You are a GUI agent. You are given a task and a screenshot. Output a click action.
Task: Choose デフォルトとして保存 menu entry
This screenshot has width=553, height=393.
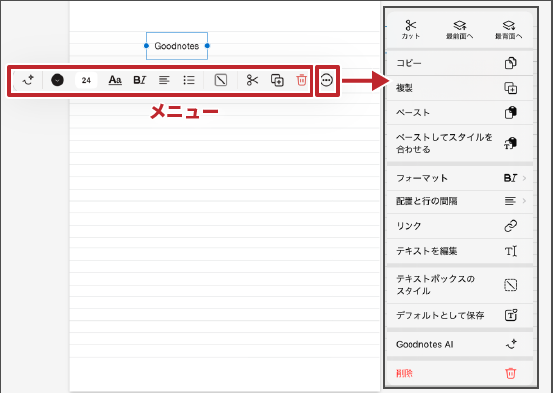pyautogui.click(x=460, y=315)
